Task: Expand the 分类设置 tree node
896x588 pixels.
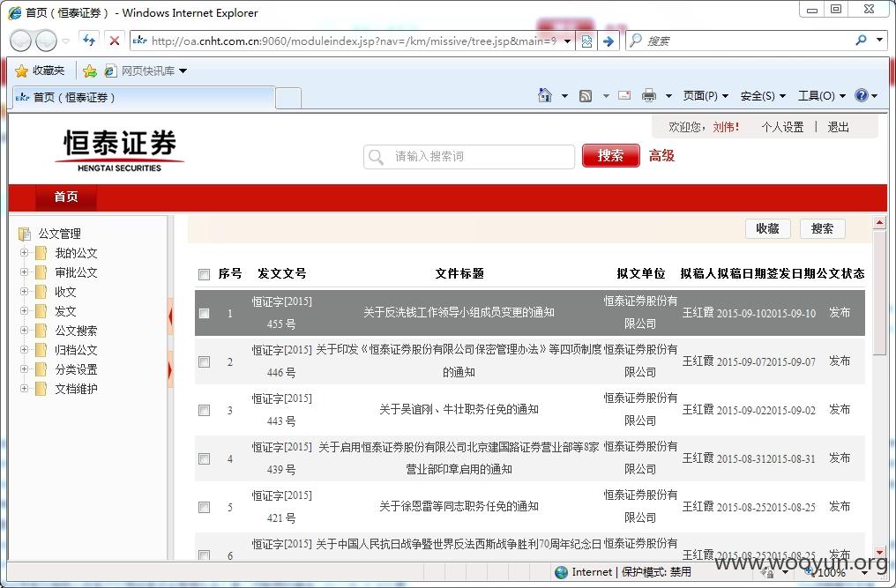Action: click(x=24, y=369)
